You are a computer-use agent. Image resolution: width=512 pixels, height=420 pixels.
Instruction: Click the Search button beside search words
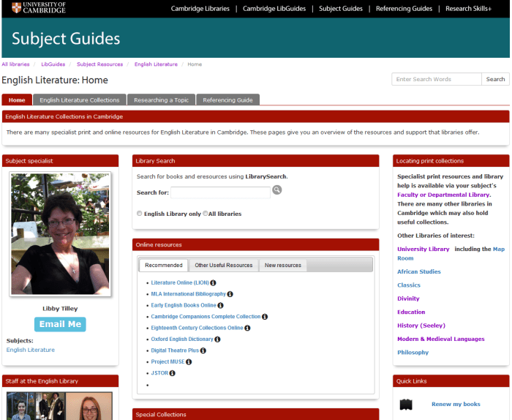click(495, 79)
